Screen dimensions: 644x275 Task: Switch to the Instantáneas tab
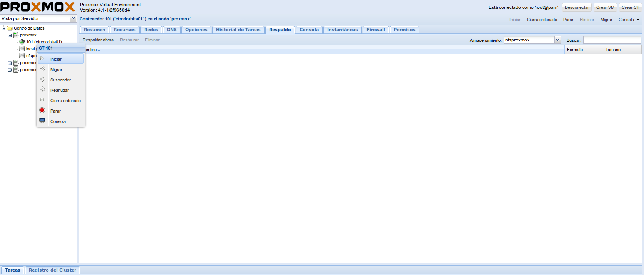[342, 30]
